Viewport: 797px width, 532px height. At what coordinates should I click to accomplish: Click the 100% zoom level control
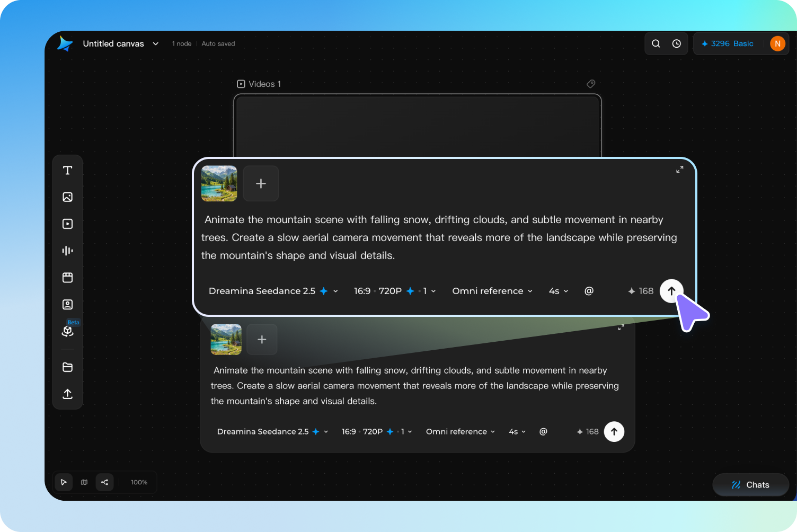pyautogui.click(x=139, y=482)
